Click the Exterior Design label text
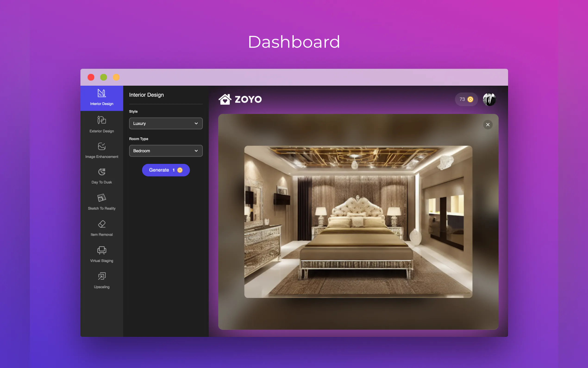This screenshot has width=588, height=368. (x=102, y=131)
